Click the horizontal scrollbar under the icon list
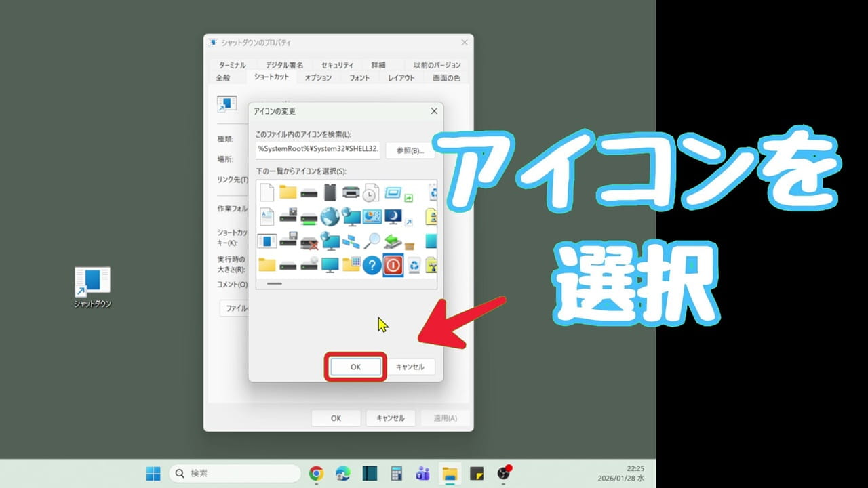Screen dimensions: 868x488 (x=275, y=283)
